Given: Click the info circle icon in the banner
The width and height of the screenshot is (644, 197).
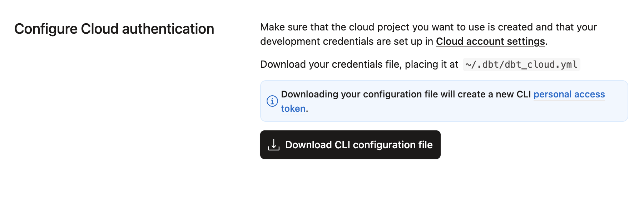Looking at the screenshot, I should pos(272,101).
